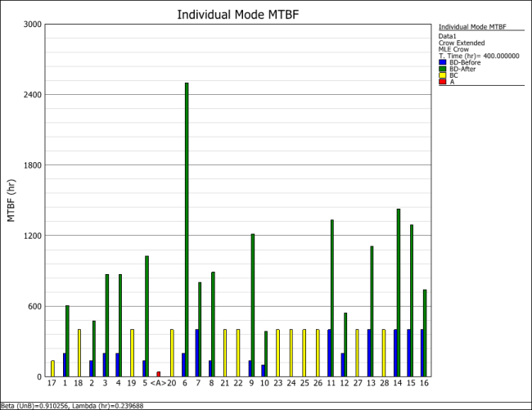Click the green bar for mode 9
Screen dimensions: 532x410
pyautogui.click(x=253, y=305)
